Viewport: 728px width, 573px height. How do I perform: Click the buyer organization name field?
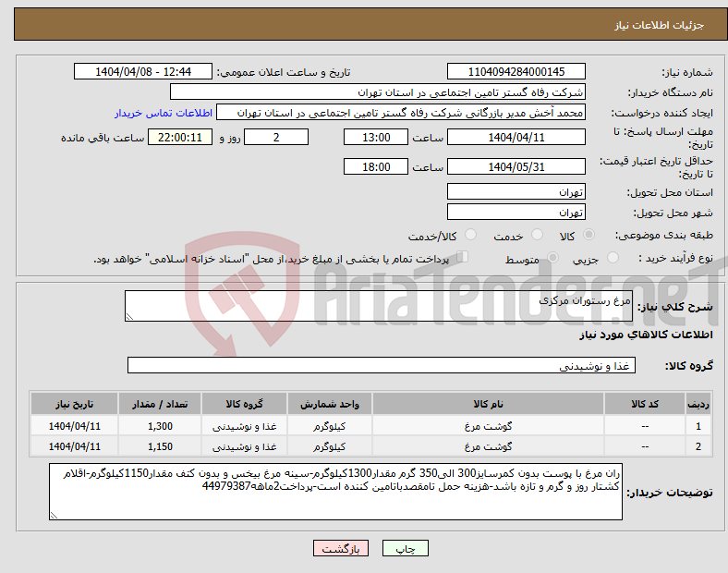tap(378, 91)
